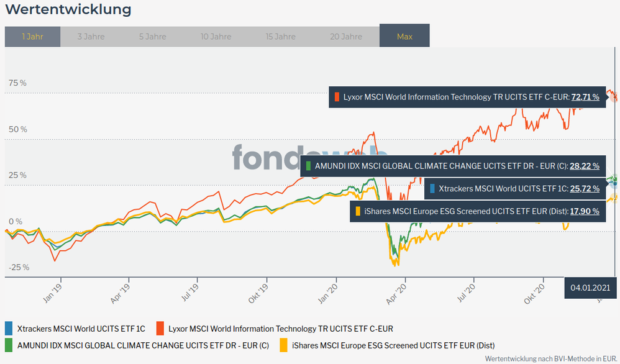Switch to the 5 Jahre tab
Viewport: 620px width, 364px height.
coord(152,37)
